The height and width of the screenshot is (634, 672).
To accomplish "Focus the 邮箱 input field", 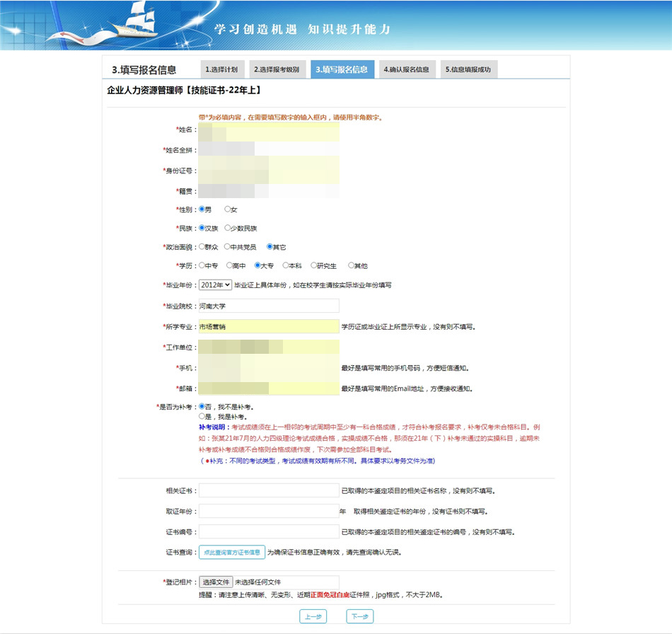I will [x=269, y=388].
